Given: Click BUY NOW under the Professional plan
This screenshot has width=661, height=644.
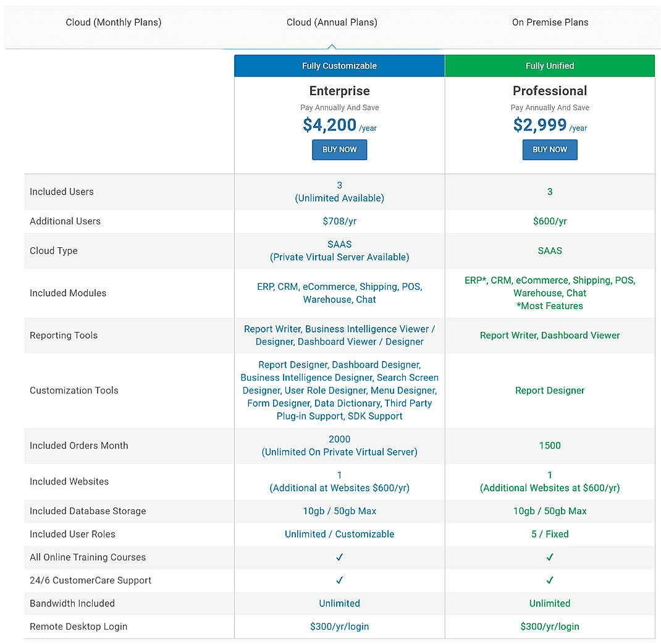Looking at the screenshot, I should click(549, 150).
